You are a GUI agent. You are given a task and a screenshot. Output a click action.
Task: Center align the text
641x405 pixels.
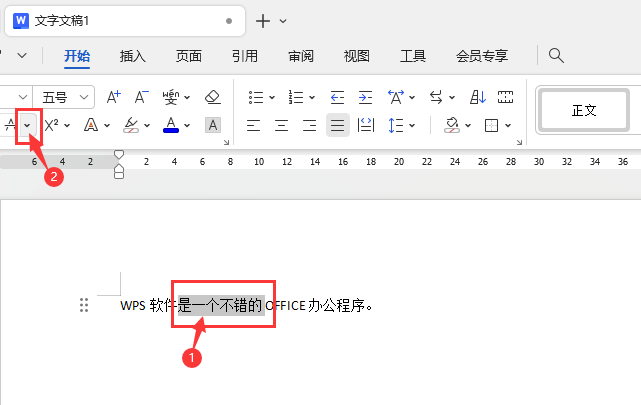tap(281, 125)
